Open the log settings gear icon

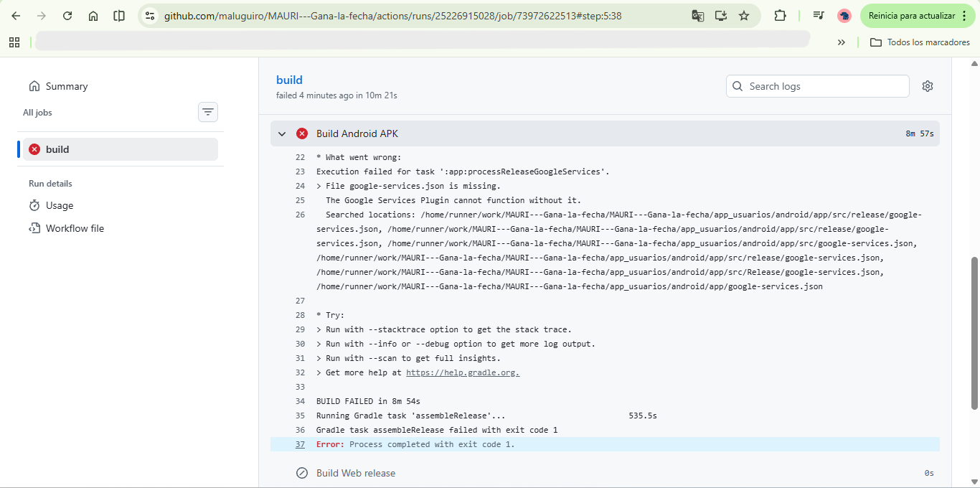(x=928, y=86)
